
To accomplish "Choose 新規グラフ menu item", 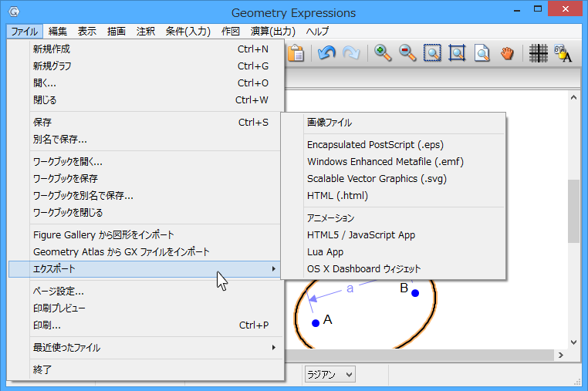I will click(144, 66).
